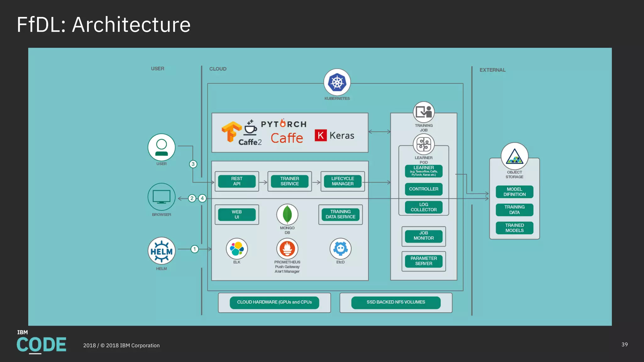Click the Trained Models box
The width and height of the screenshot is (644, 362).
pyautogui.click(x=514, y=228)
